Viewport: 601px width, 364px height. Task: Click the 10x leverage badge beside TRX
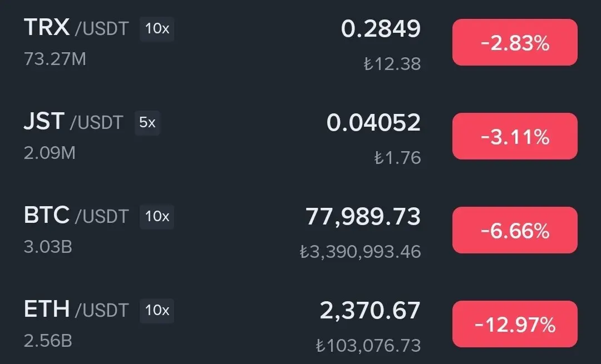coord(157,29)
